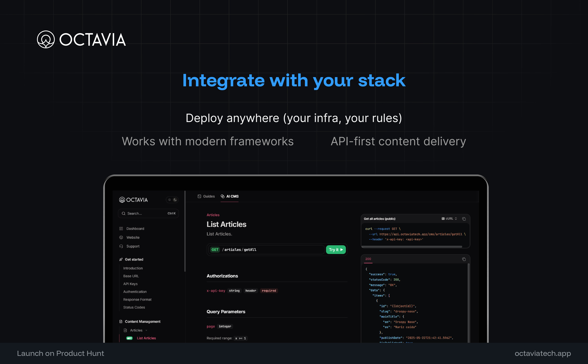Image resolution: width=588 pixels, height=364 pixels.
Task: Copy the 200 response with its copy toggle icon
Action: click(464, 259)
